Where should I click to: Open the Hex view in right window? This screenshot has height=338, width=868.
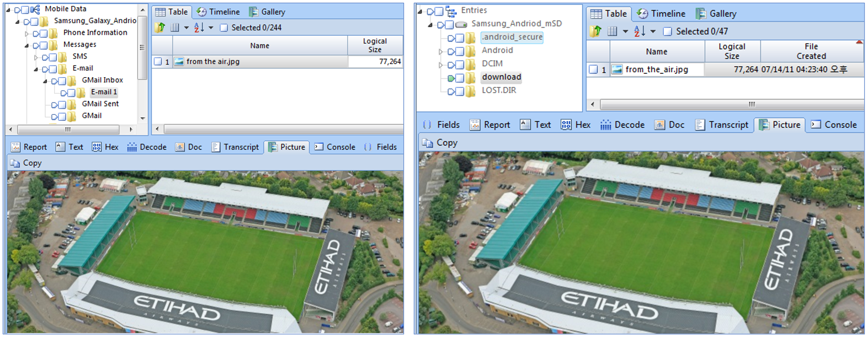(576, 125)
